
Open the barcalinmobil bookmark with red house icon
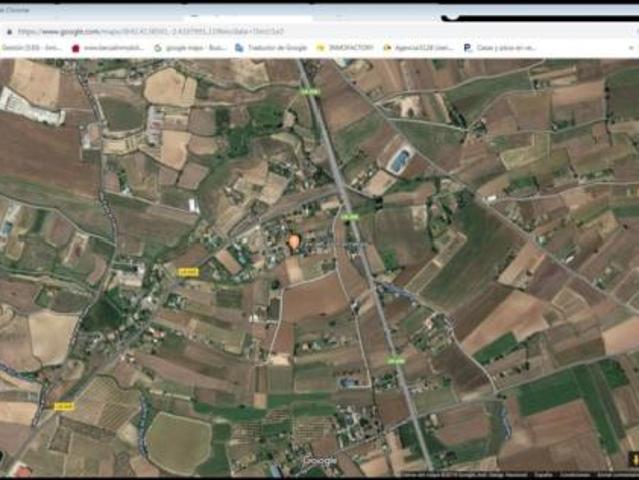(x=108, y=48)
